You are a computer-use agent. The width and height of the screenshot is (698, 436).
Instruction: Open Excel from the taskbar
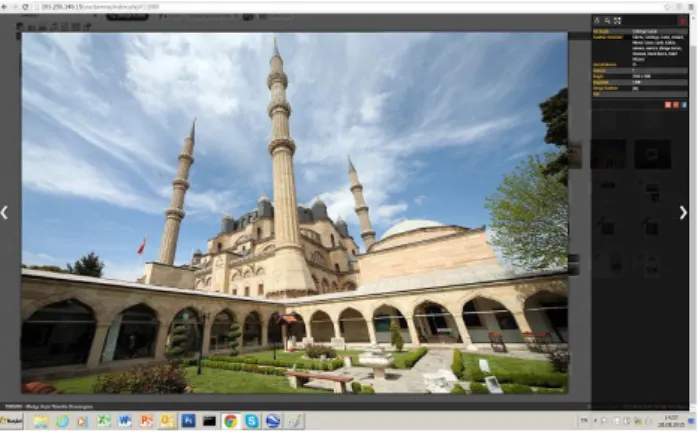coord(104,421)
